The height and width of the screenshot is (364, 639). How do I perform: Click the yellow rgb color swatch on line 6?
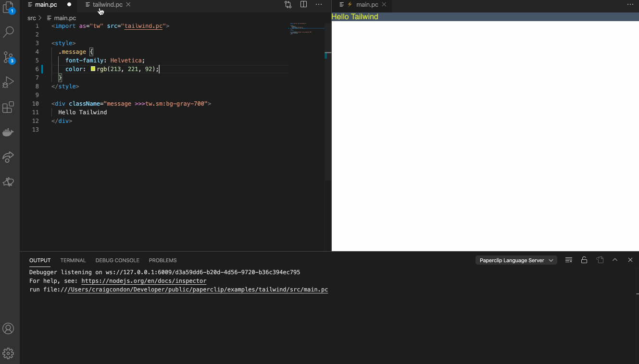[93, 69]
